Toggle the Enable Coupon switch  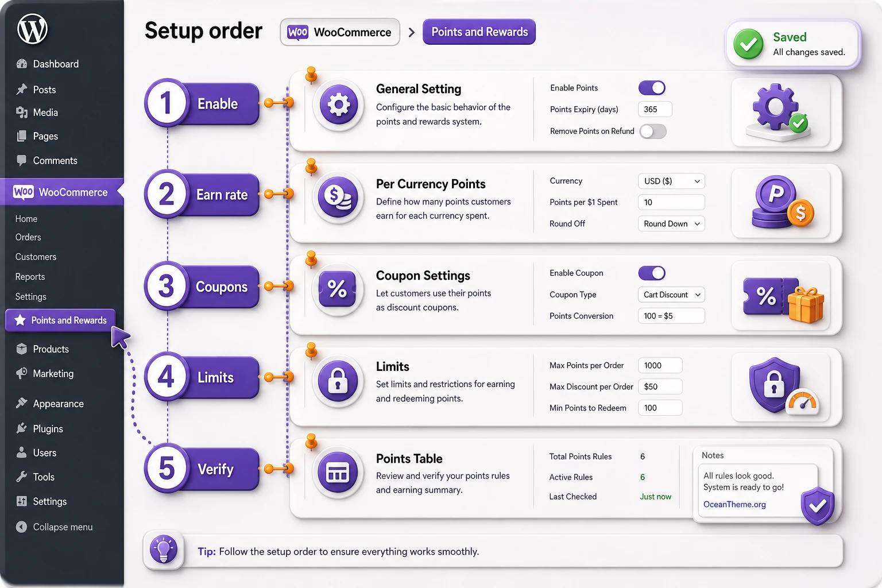click(x=652, y=273)
